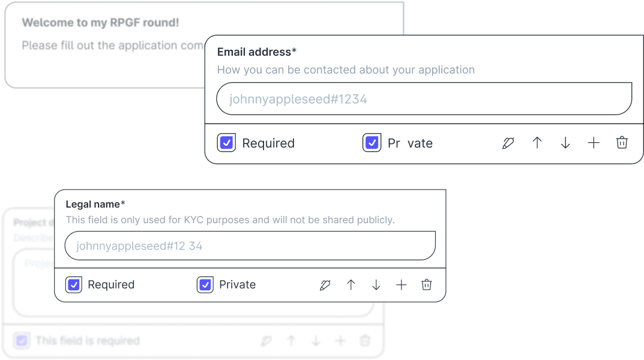Image resolution: width=644 pixels, height=360 pixels.
Task: Toggle Required on the Legal name field
Action: tap(73, 284)
